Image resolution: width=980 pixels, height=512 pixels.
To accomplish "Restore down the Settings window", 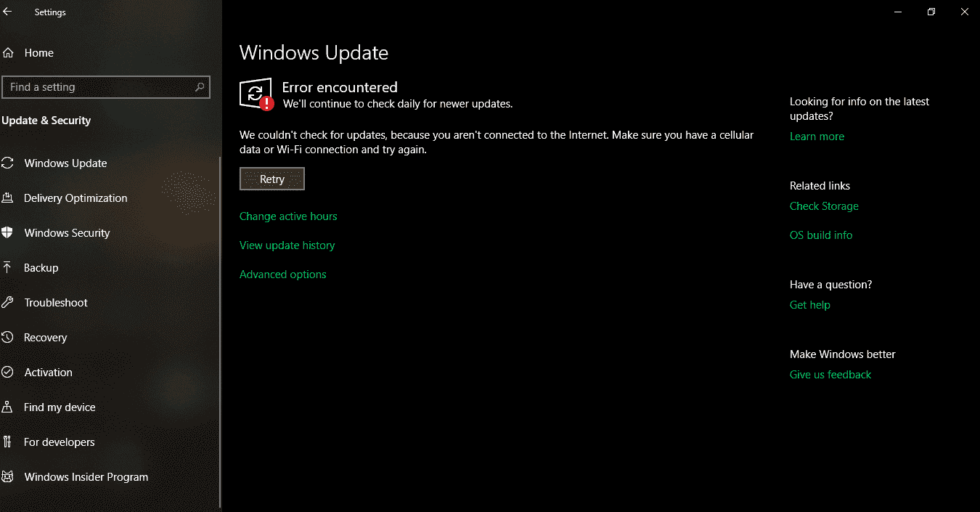I will click(931, 12).
